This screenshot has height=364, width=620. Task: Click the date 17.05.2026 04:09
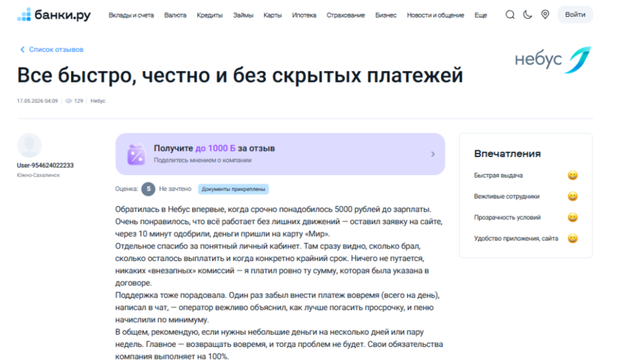37,101
